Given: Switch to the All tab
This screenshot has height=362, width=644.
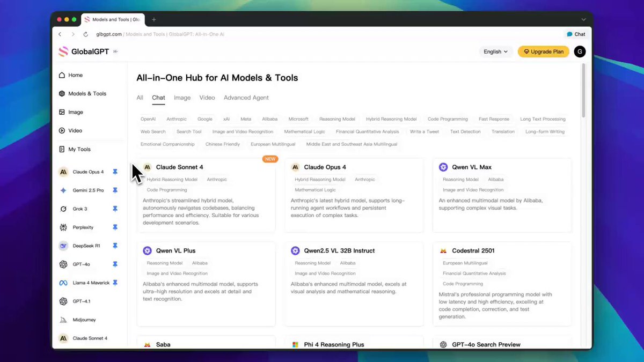Looking at the screenshot, I should tap(140, 98).
